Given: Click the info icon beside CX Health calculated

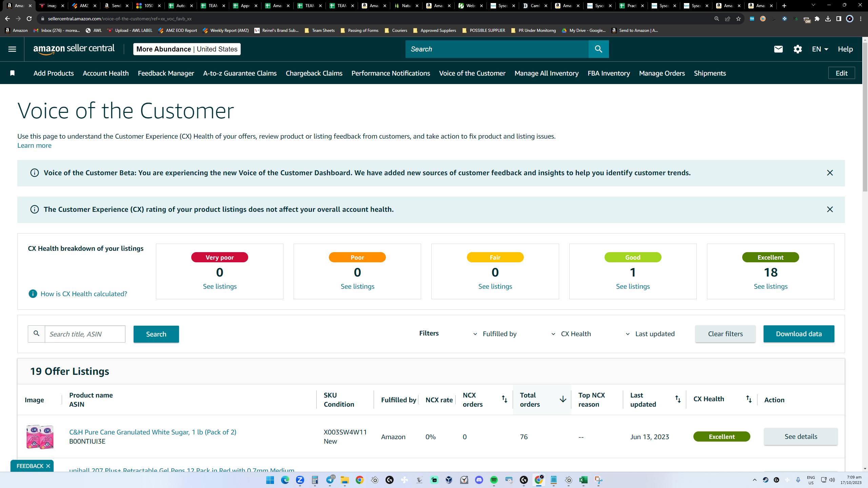Looking at the screenshot, I should click(33, 294).
